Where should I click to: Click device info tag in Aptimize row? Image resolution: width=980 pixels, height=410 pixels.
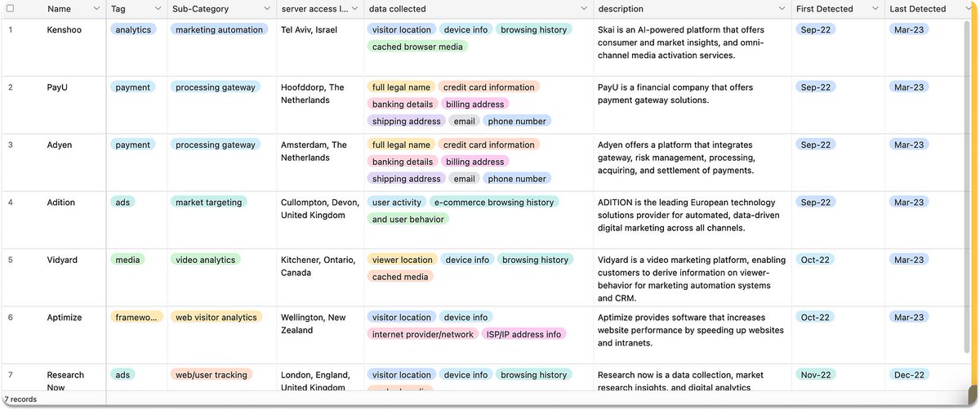[x=466, y=318]
